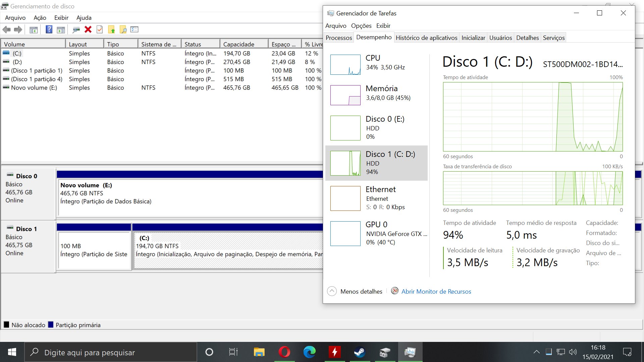Switch to Inicializar tab

tap(473, 38)
